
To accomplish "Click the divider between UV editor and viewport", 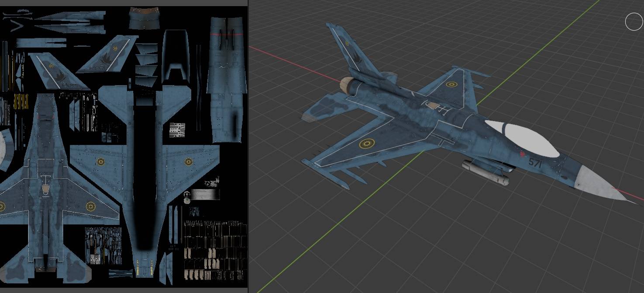I will coord(248,146).
